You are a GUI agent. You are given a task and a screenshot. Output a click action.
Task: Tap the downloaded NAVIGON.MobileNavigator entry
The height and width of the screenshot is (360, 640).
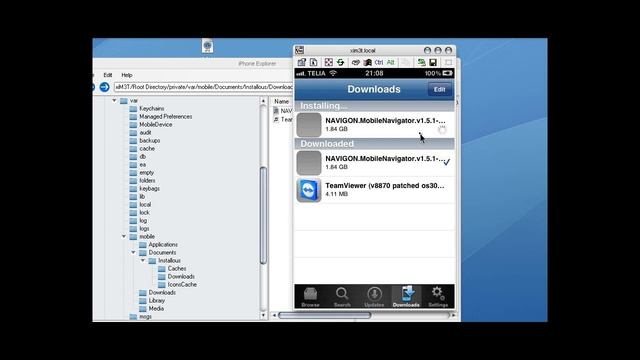[x=374, y=162]
